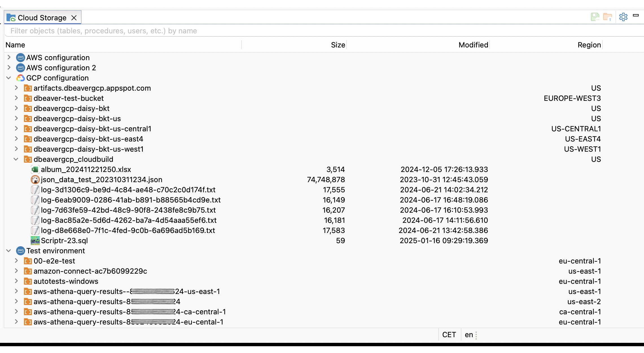Click the Scriptr-23.sql file icon
Image resolution: width=644 pixels, height=353 pixels.
[35, 241]
